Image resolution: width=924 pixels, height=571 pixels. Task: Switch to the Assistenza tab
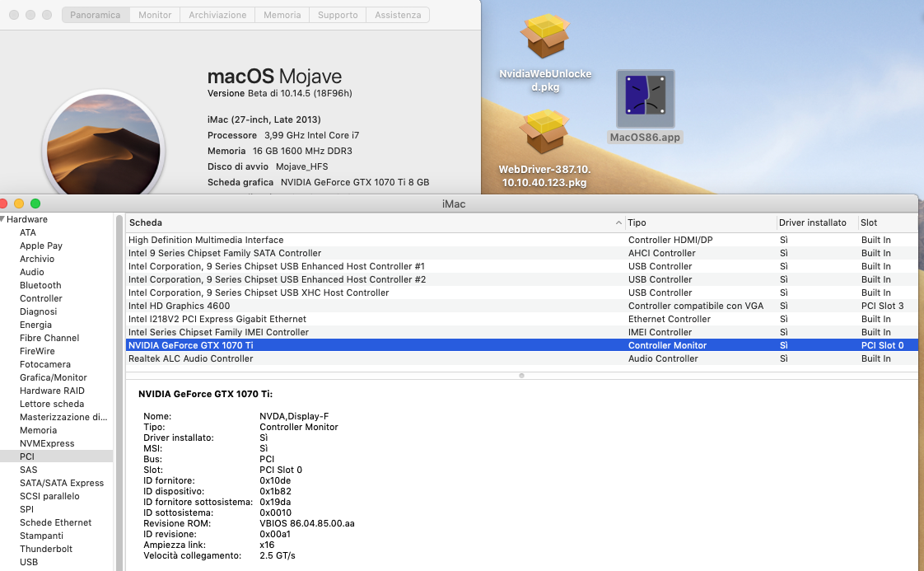[398, 15]
